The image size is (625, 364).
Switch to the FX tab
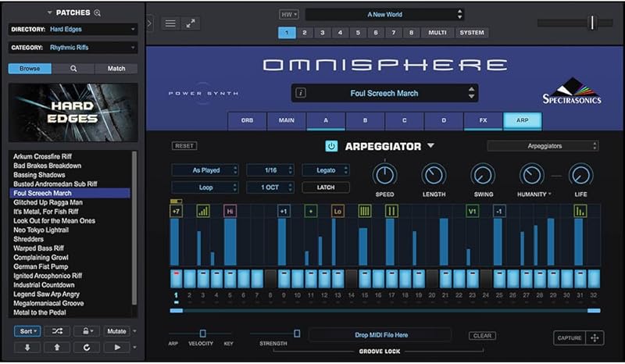[x=483, y=120]
